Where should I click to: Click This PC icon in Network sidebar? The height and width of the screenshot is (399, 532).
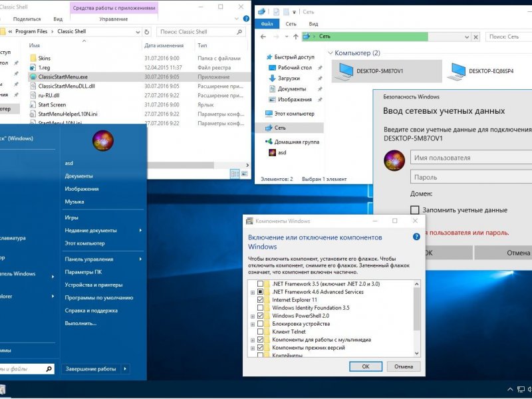point(269,113)
